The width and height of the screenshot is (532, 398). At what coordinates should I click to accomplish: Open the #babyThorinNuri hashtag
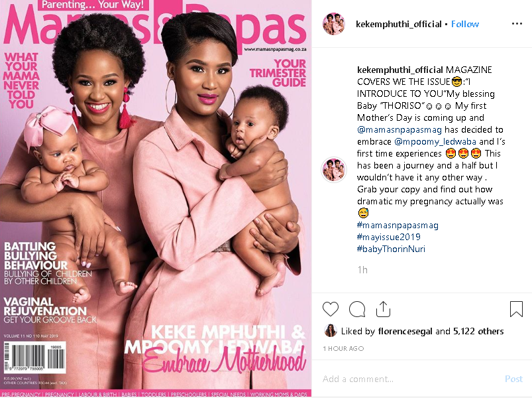click(391, 249)
